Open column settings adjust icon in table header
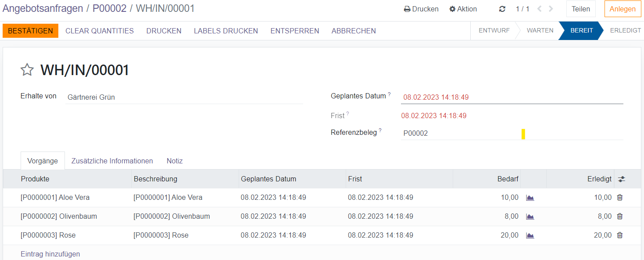Screen dimensions: 644x260 (x=621, y=179)
